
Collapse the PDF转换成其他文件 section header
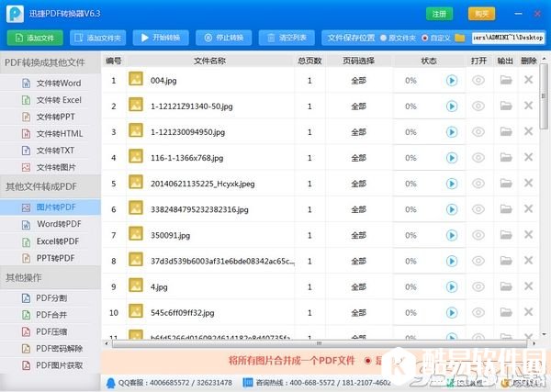(51, 62)
